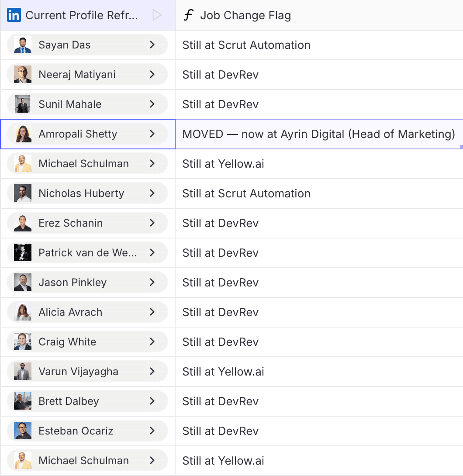Expand the Varun Vijayagha row chevron
Screen dimensions: 463x476
point(152,371)
